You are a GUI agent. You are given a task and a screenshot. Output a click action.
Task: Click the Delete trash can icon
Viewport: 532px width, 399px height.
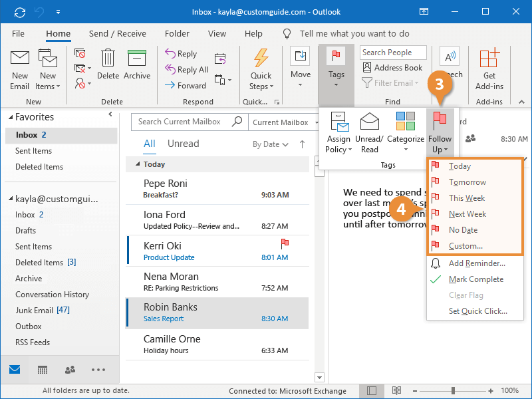[x=108, y=58]
